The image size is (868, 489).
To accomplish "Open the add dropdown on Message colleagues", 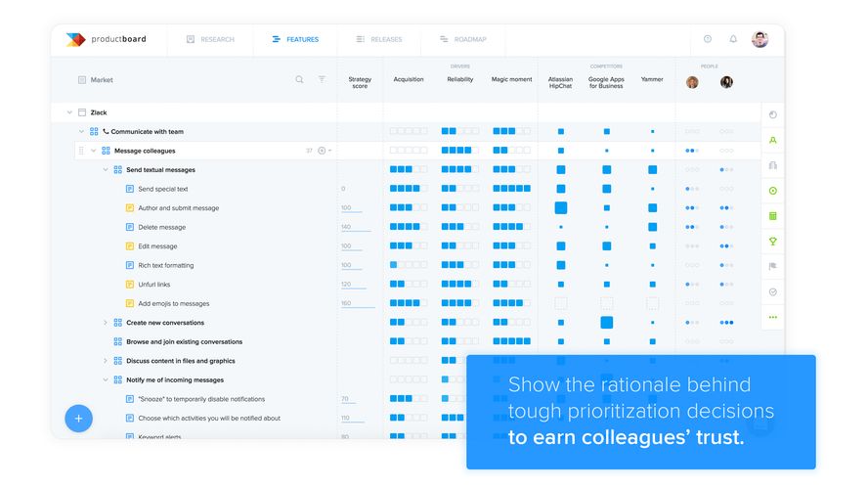I will tap(325, 151).
